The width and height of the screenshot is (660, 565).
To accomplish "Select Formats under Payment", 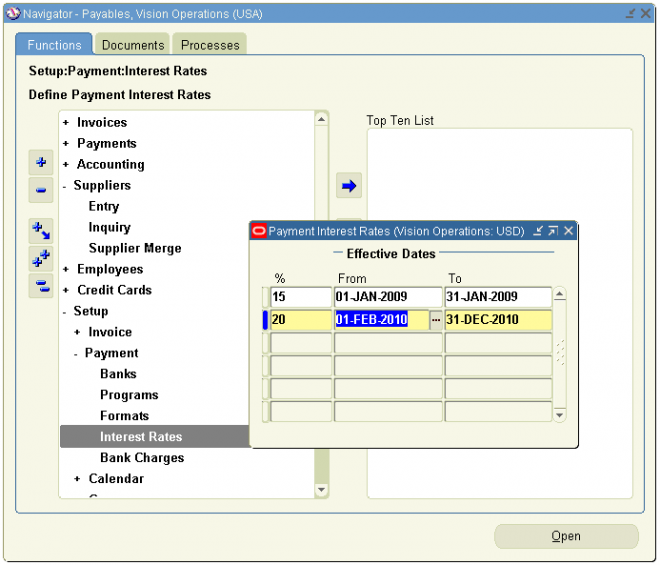I will 125,416.
